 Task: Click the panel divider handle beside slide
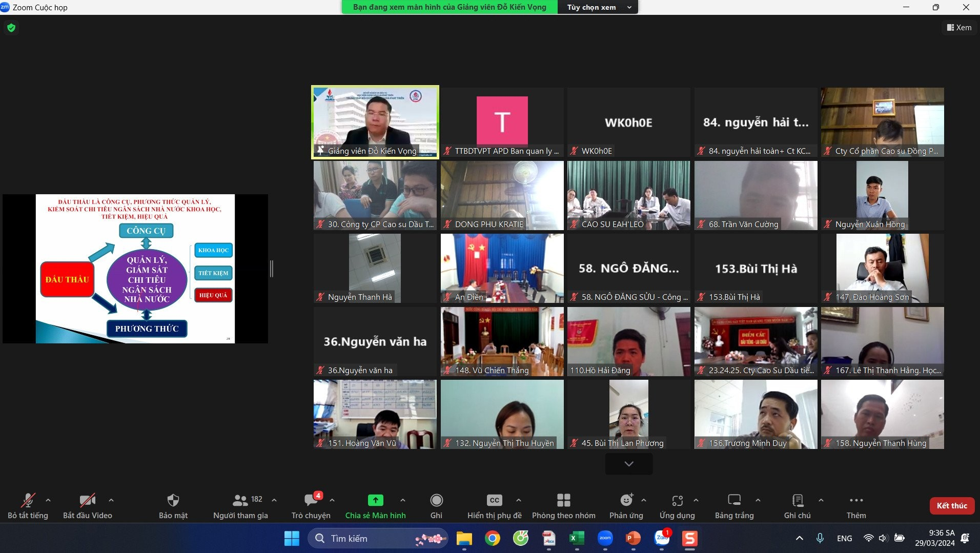pyautogui.click(x=272, y=269)
